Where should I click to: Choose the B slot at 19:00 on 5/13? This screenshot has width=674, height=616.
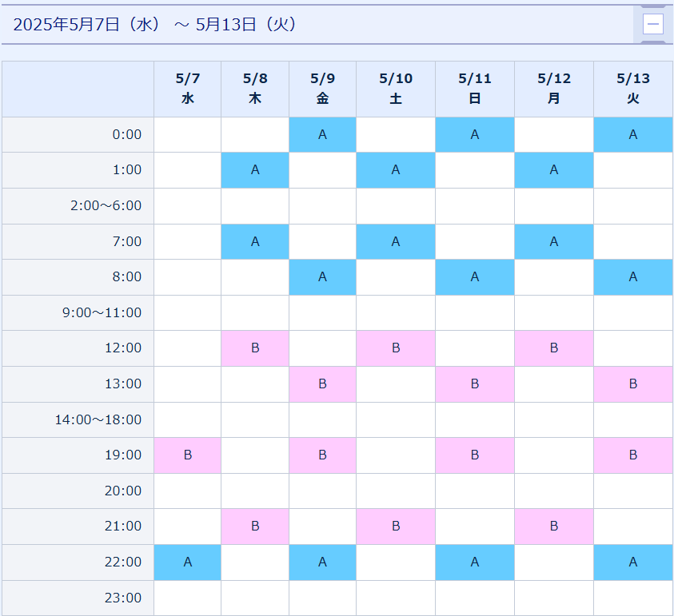coord(632,455)
